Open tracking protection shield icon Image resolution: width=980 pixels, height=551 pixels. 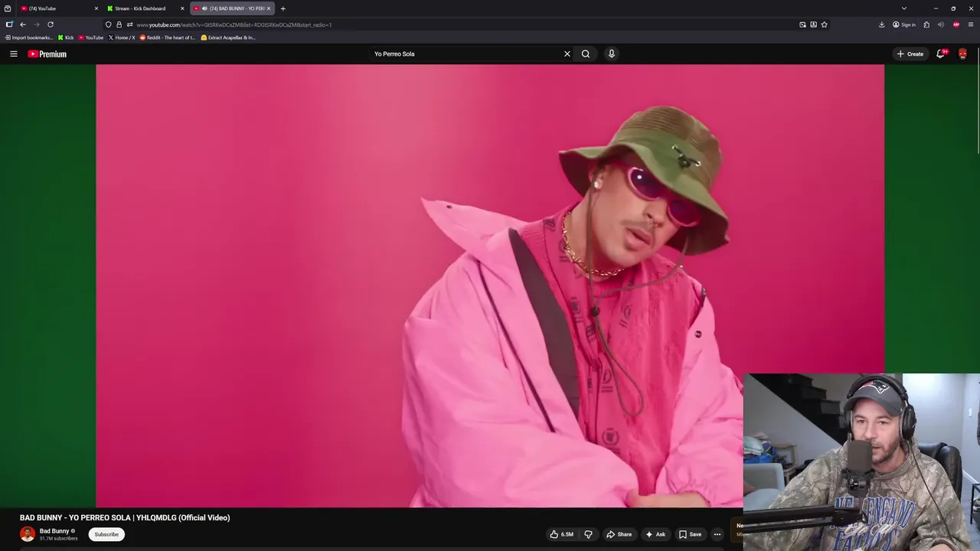pos(108,24)
